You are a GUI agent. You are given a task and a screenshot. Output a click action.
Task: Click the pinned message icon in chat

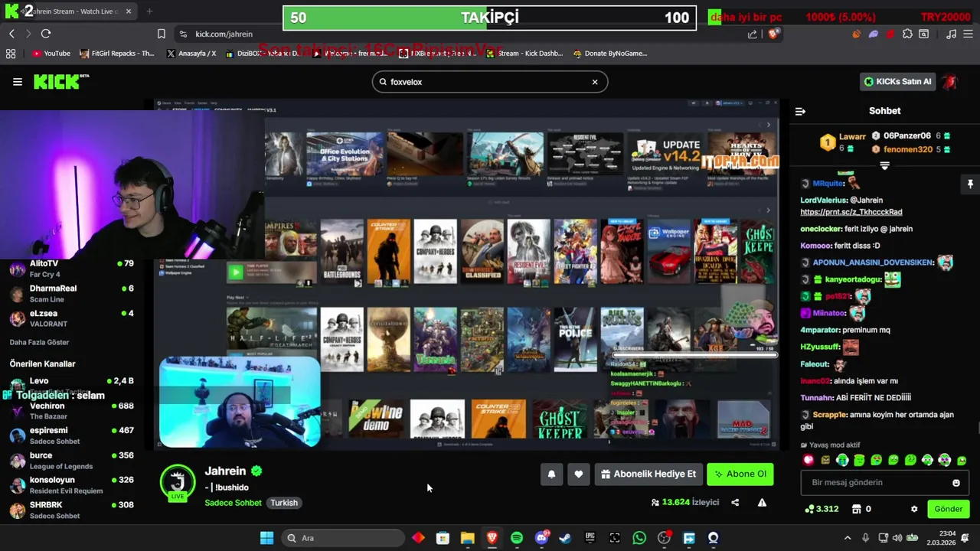(x=970, y=184)
